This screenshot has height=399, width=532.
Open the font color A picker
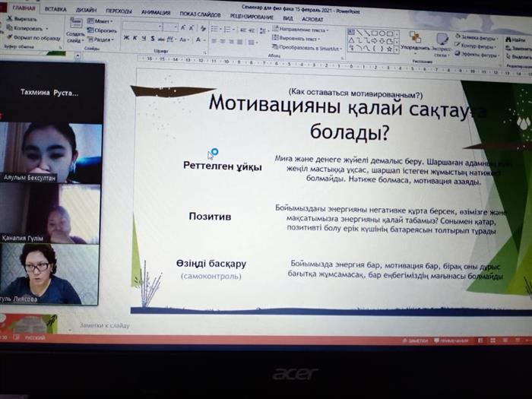pyautogui.click(x=198, y=40)
